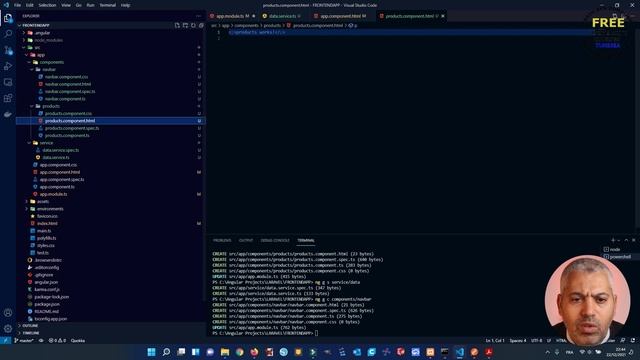
Task: Click errors and warnings count in status bar
Action: [x=57, y=340]
